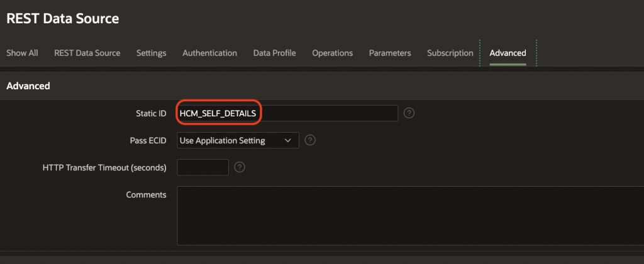644x264 pixels.
Task: Click the Static ID field label
Action: point(152,113)
